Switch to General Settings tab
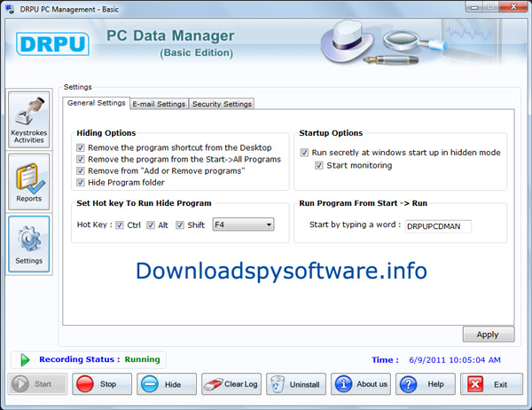 (x=97, y=103)
